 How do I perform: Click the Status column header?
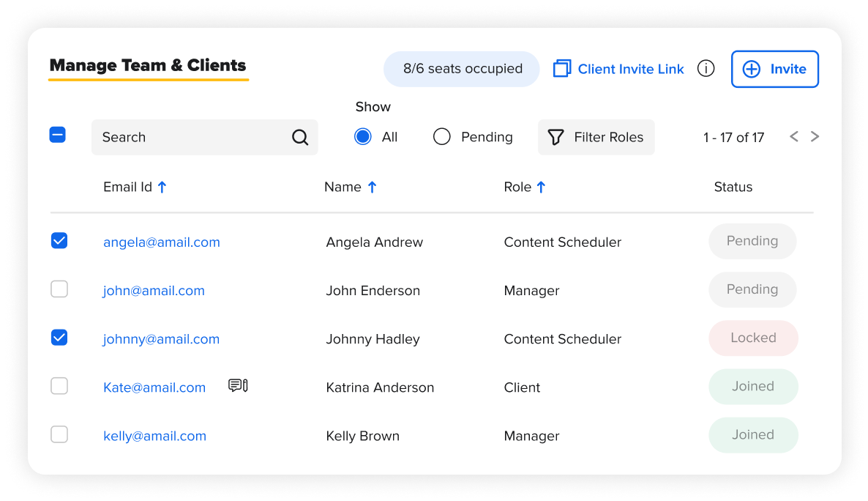pos(733,187)
